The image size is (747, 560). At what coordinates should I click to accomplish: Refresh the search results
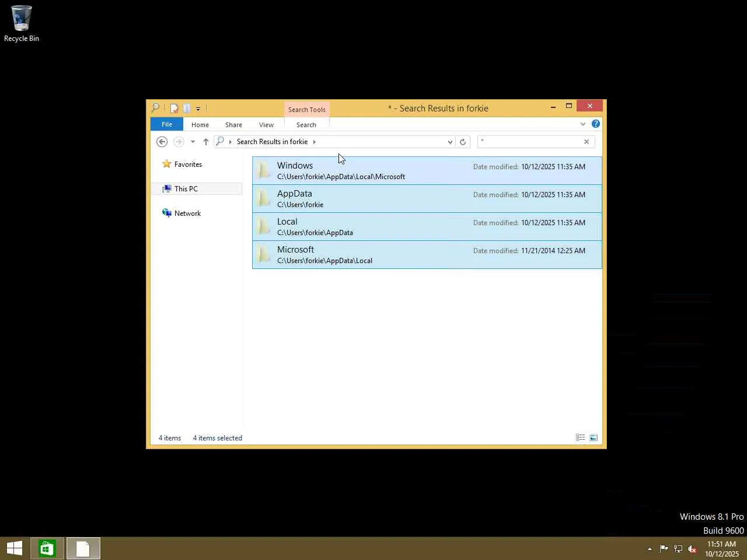click(463, 142)
